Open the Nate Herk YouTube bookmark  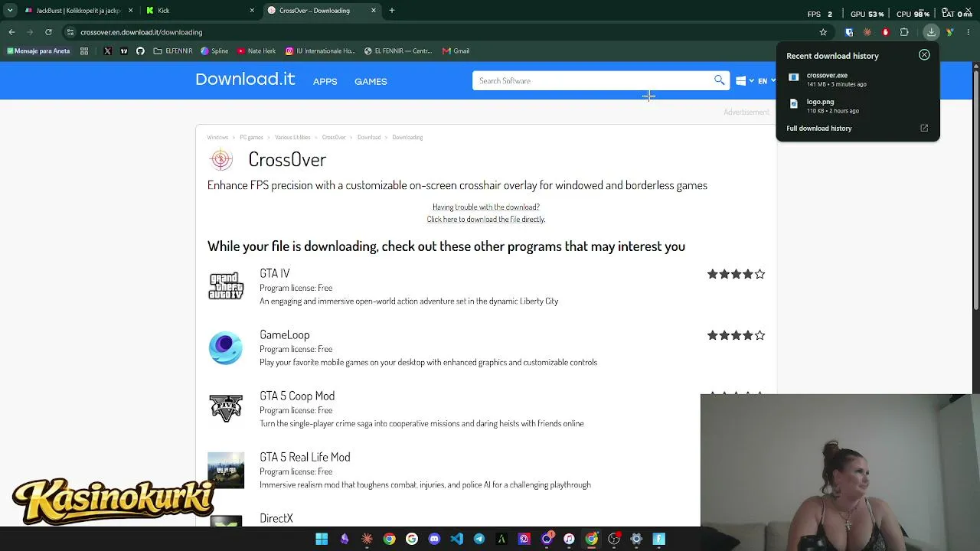(x=256, y=51)
